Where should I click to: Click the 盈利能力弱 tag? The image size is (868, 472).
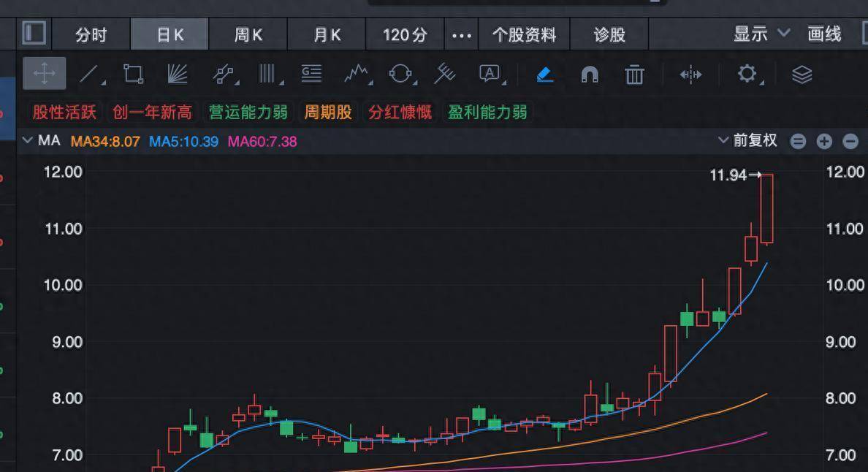(x=487, y=113)
